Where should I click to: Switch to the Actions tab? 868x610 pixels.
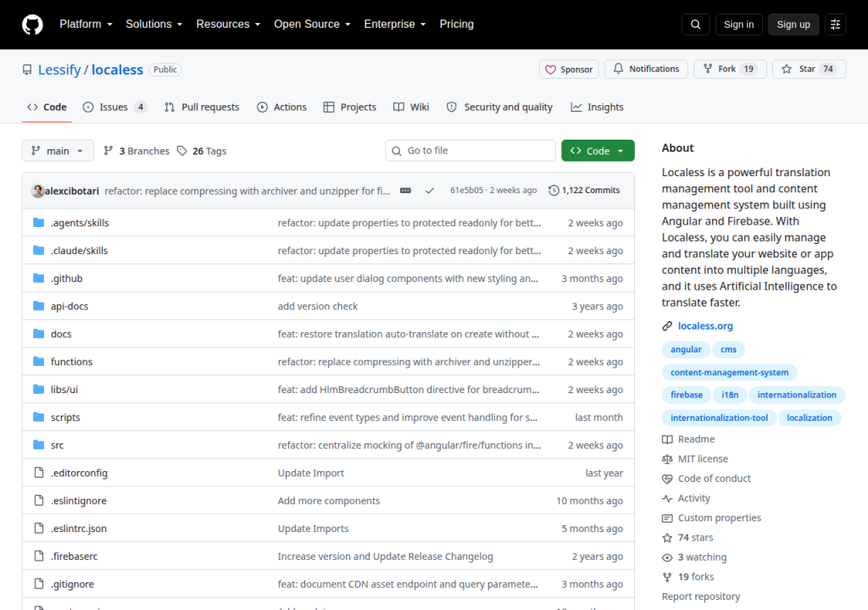281,107
